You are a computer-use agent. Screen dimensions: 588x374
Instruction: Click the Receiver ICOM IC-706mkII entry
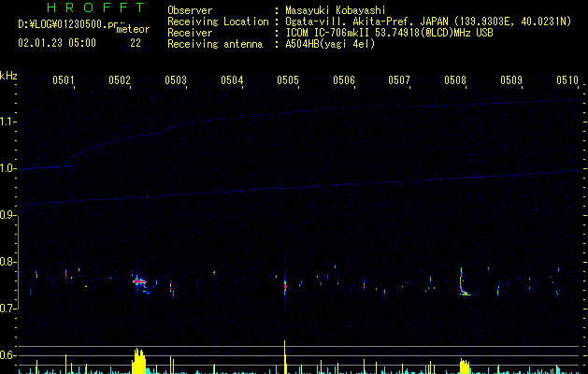389,33
